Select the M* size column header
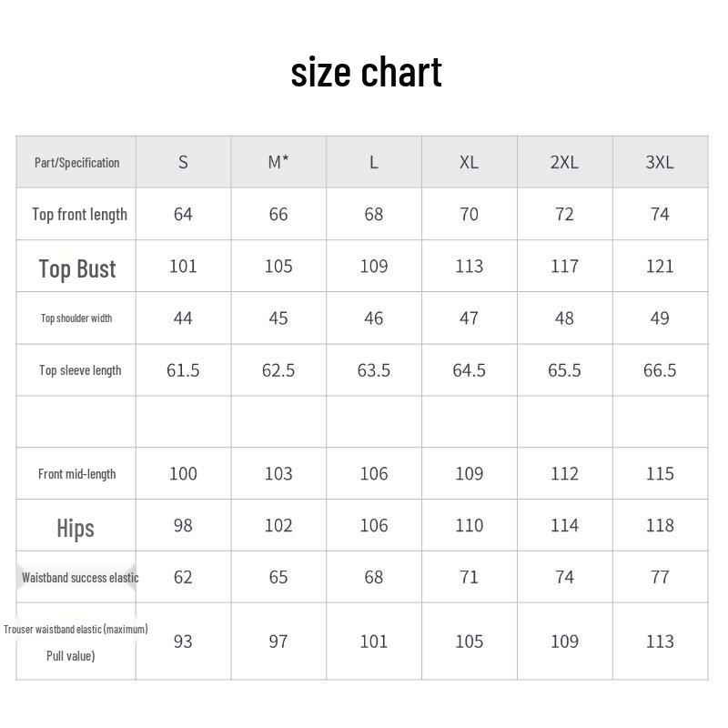Screen dimensions: 728x728 click(x=278, y=162)
